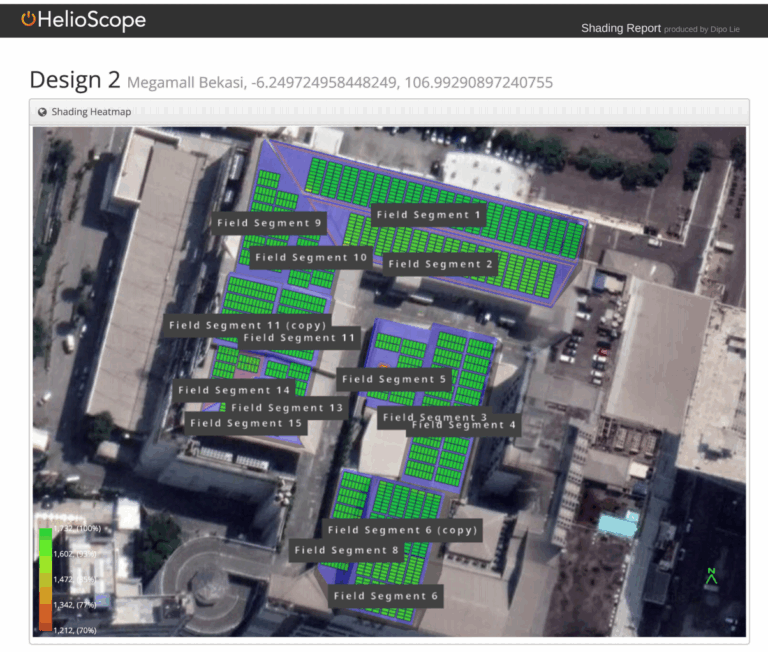Select the Field Segment 5 label
Viewport: 768px width, 652px height.
tap(394, 379)
